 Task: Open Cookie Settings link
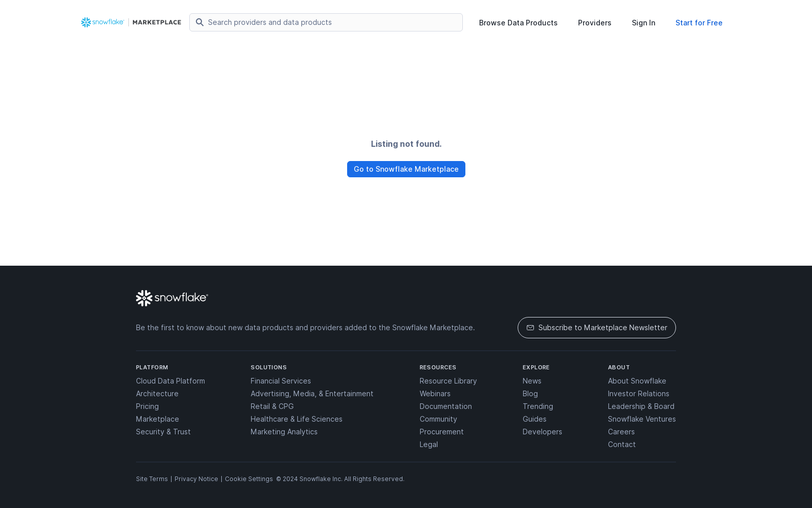pos(249,479)
